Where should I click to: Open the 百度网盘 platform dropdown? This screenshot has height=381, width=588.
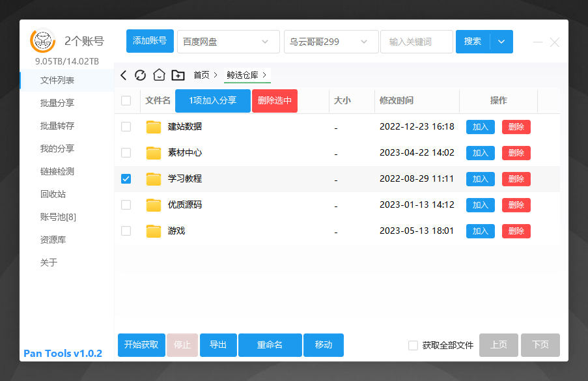click(x=228, y=40)
